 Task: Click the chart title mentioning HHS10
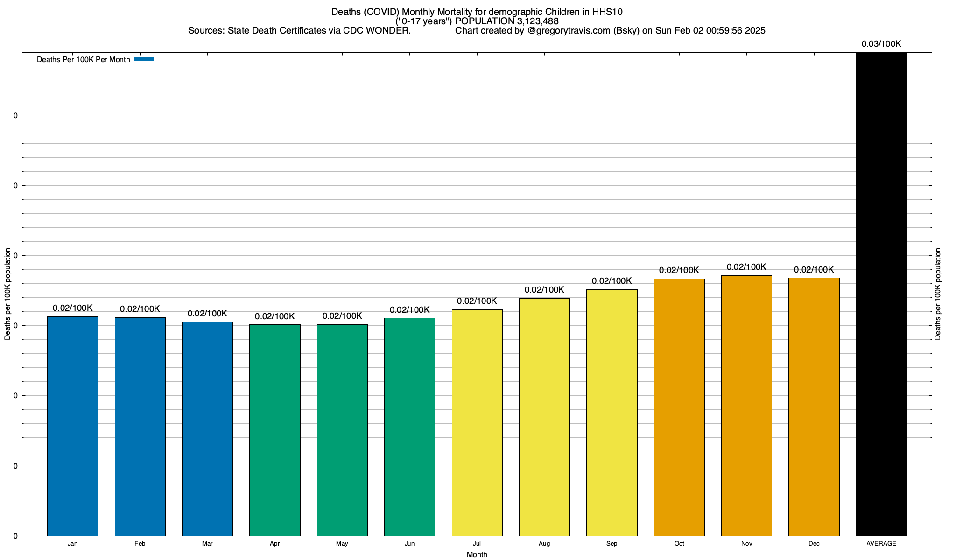pyautogui.click(x=477, y=12)
